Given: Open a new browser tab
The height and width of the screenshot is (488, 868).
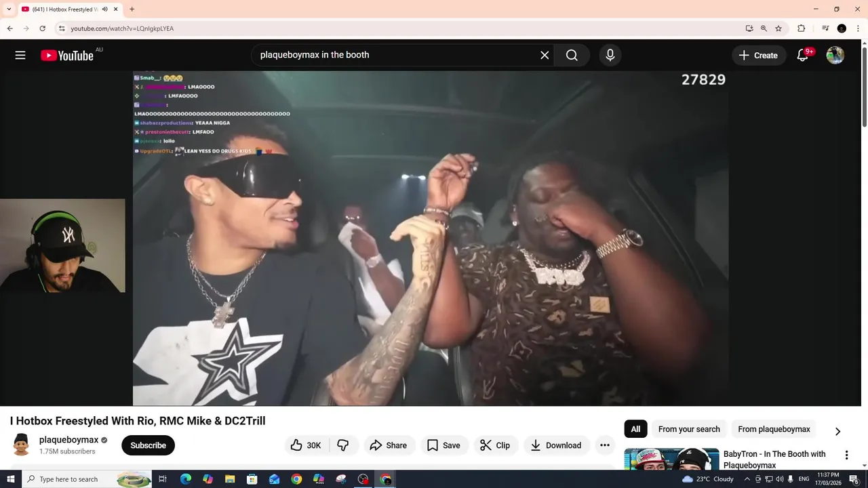Looking at the screenshot, I should click(132, 9).
